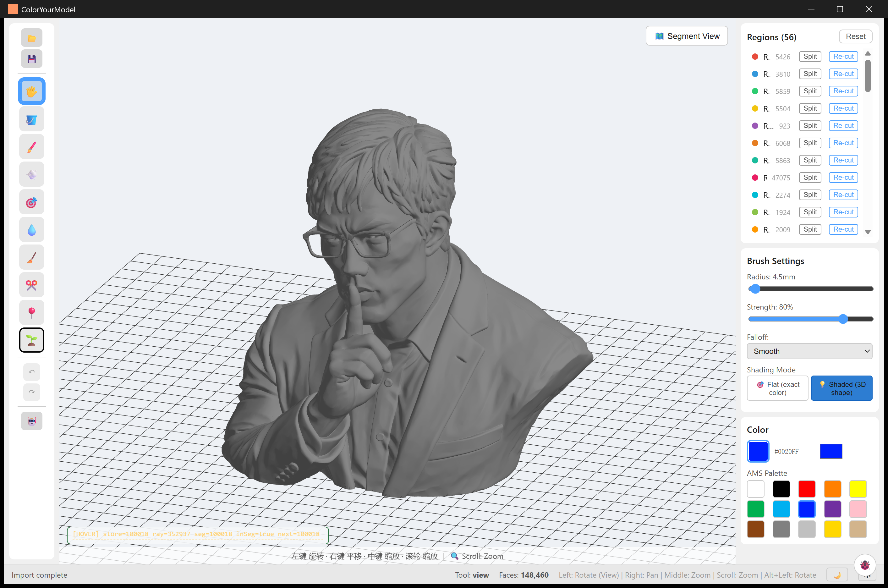Switch to Shaded (3D shape) mode
Image resolution: width=888 pixels, height=588 pixels.
(x=841, y=388)
